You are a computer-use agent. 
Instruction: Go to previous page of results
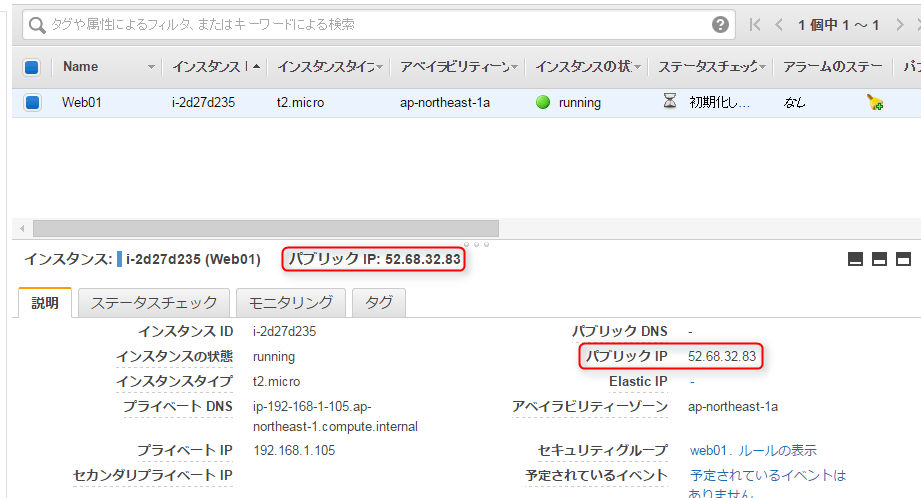click(779, 25)
